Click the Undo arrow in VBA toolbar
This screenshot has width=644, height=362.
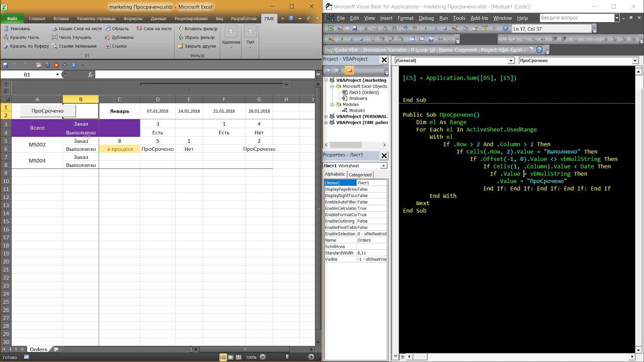tap(405, 29)
